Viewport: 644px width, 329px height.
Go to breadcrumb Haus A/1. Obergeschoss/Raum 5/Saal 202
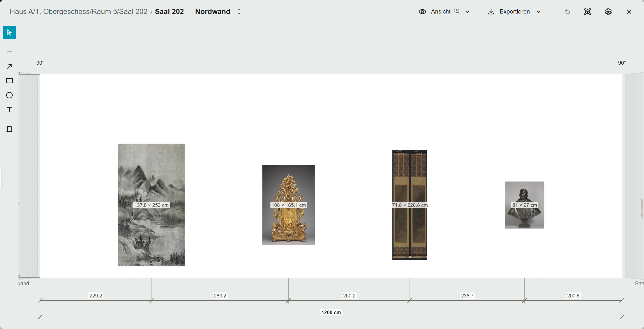79,12
